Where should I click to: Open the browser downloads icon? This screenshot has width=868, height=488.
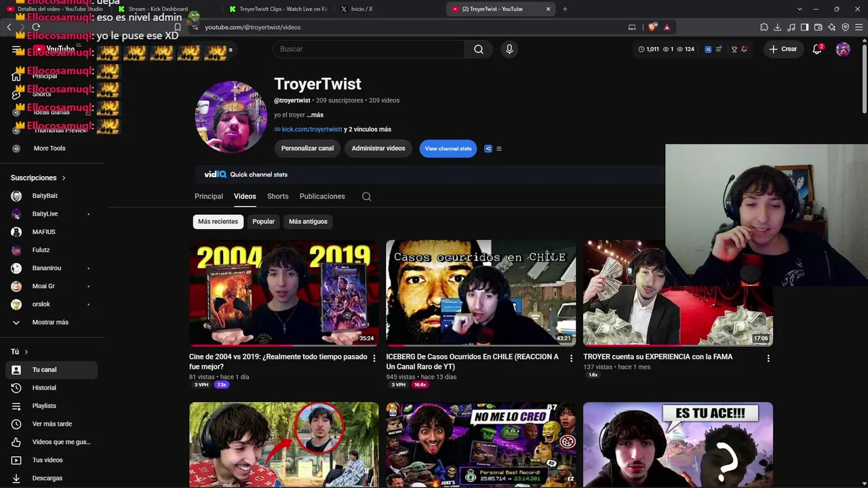point(778,27)
